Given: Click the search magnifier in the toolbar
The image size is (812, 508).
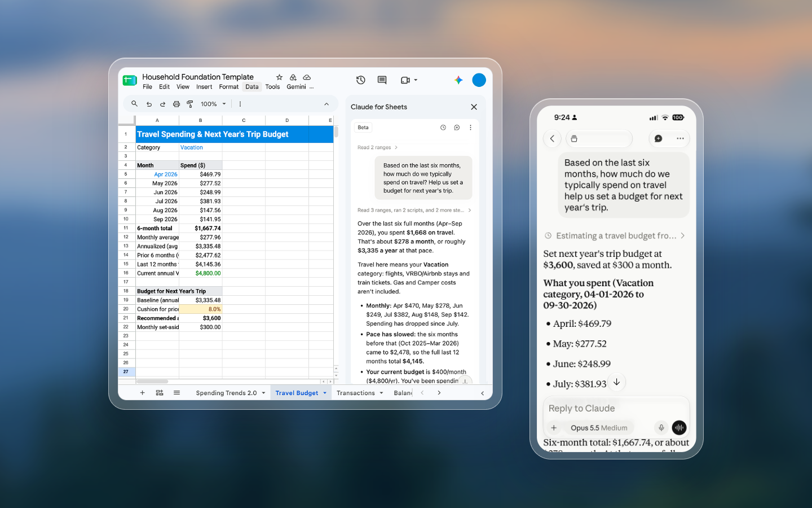Looking at the screenshot, I should [x=134, y=104].
